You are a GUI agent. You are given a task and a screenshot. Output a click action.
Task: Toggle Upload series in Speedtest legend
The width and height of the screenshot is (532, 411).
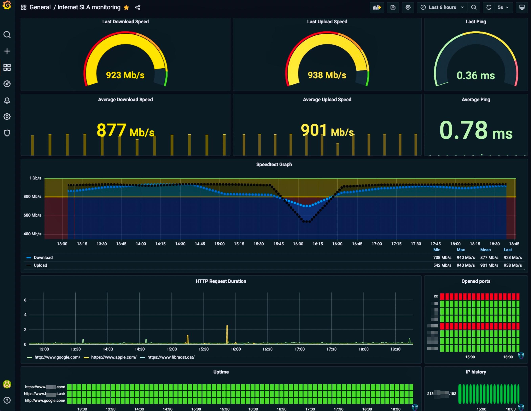40,265
